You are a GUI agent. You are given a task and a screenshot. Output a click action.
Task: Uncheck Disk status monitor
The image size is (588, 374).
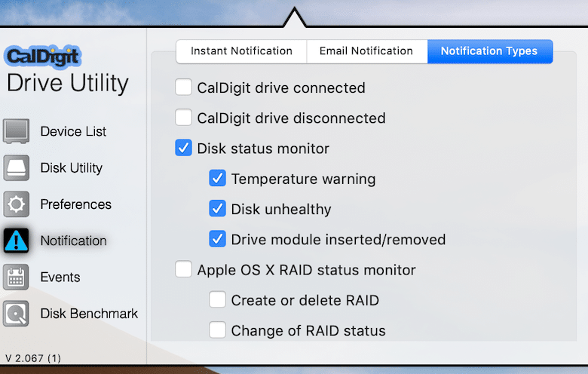click(x=183, y=149)
